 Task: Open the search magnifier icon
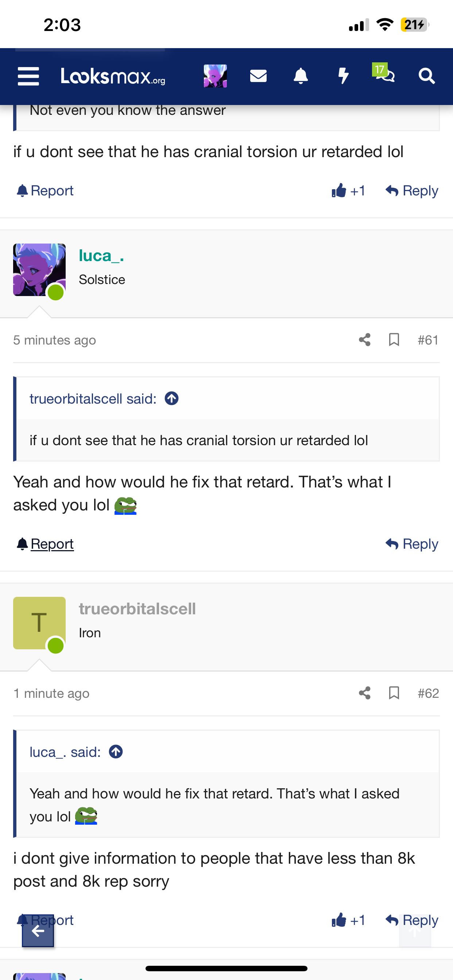click(427, 76)
